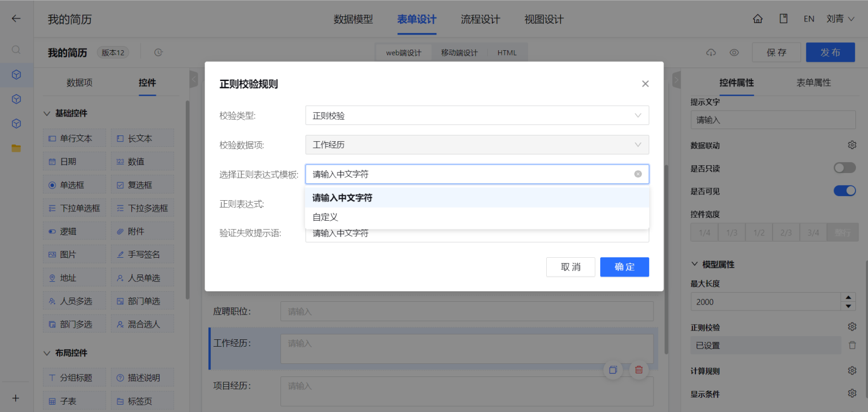Image resolution: width=868 pixels, height=412 pixels.
Task: Select the 单行文本 control
Action: pyautogui.click(x=75, y=139)
